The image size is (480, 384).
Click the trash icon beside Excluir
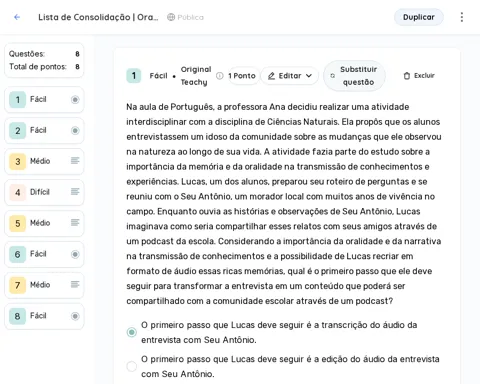click(407, 76)
